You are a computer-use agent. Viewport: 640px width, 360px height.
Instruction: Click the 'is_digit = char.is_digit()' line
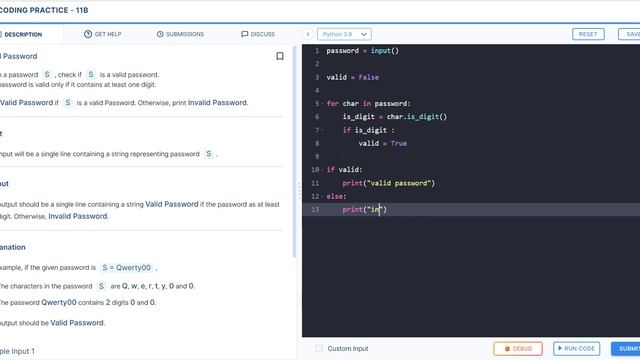[395, 117]
